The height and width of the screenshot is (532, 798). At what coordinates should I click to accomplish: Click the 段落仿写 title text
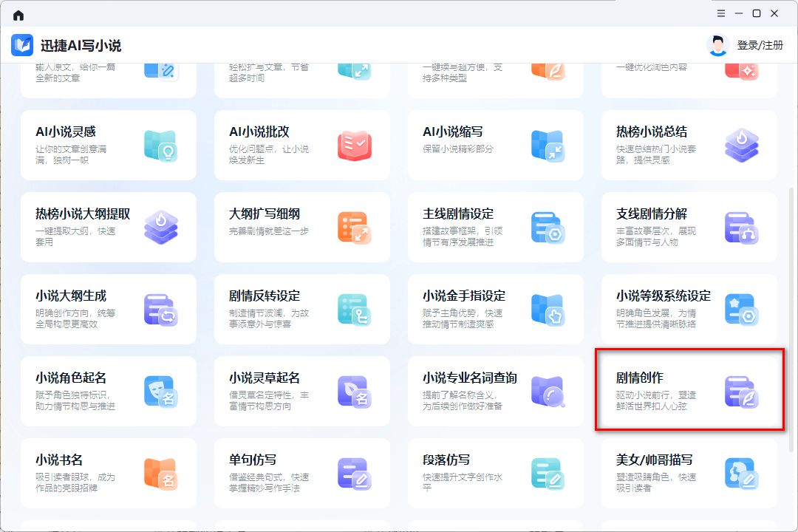[x=446, y=460]
